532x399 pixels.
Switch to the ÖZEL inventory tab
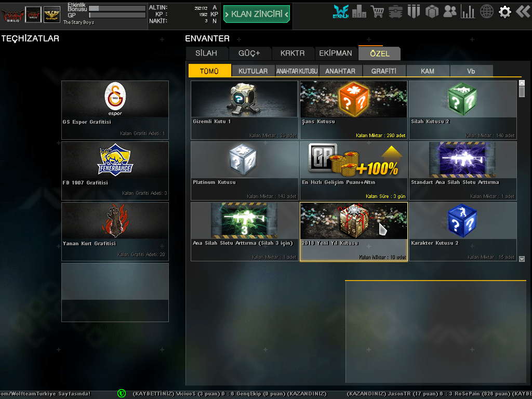[x=379, y=54]
